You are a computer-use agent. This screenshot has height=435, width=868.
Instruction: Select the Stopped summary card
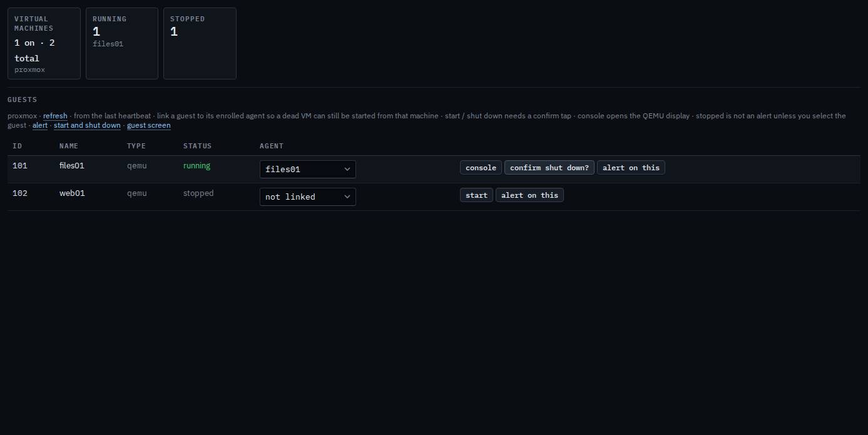[x=200, y=43]
